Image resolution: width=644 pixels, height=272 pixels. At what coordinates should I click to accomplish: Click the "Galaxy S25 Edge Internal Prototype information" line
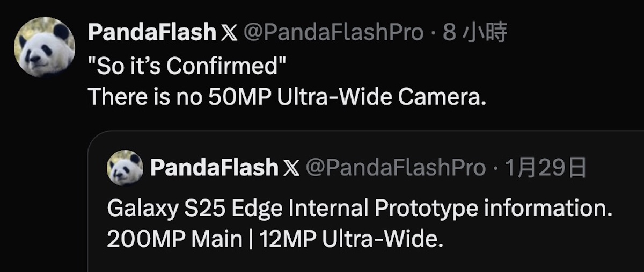tap(360, 209)
